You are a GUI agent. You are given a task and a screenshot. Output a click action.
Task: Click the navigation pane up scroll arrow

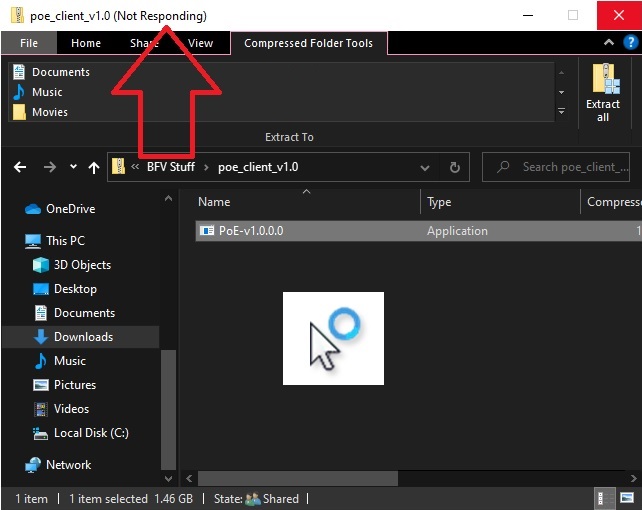[168, 199]
